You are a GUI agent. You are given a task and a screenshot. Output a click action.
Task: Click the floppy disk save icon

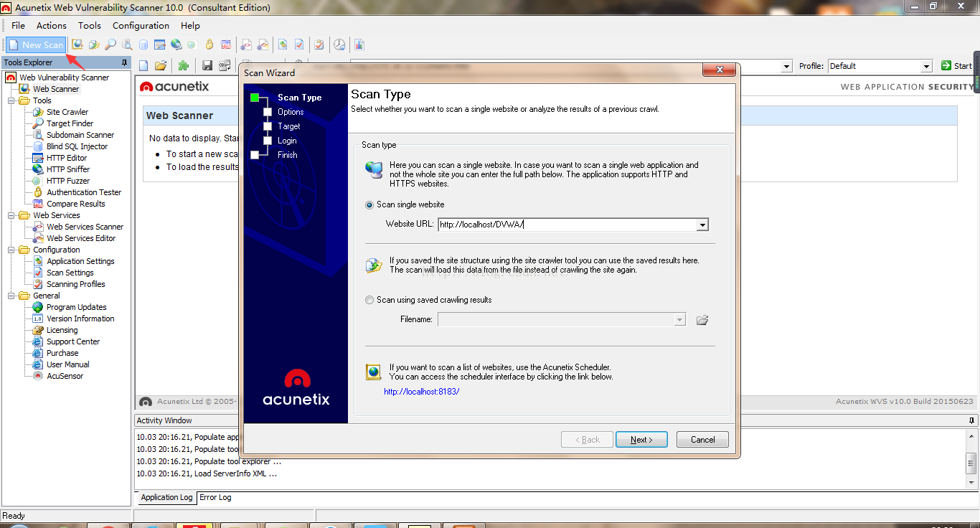[x=207, y=66]
